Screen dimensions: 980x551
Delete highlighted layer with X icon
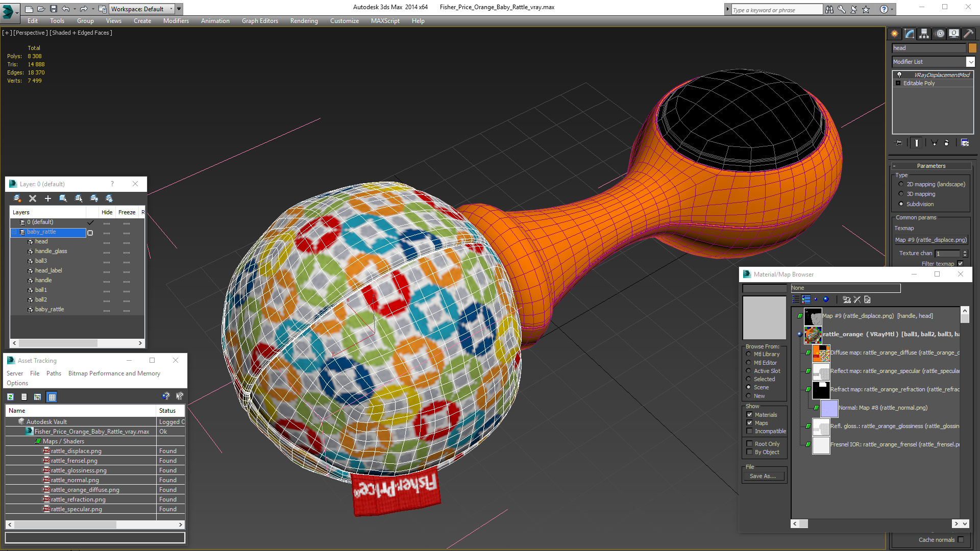33,198
